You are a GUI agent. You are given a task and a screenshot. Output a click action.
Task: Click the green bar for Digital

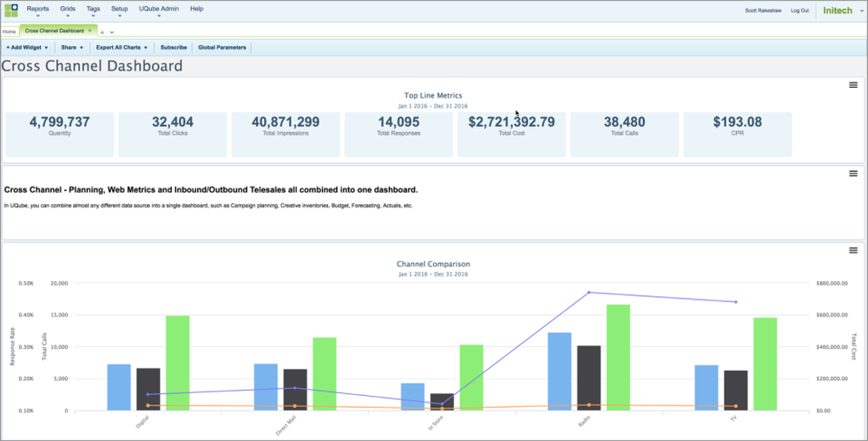178,363
